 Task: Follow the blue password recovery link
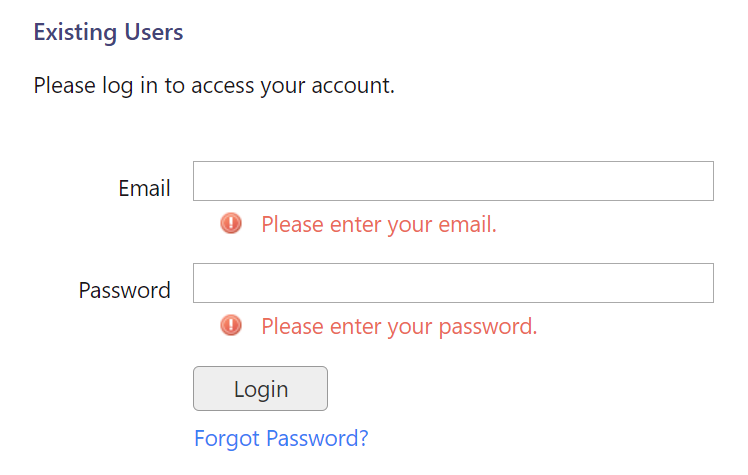(281, 438)
